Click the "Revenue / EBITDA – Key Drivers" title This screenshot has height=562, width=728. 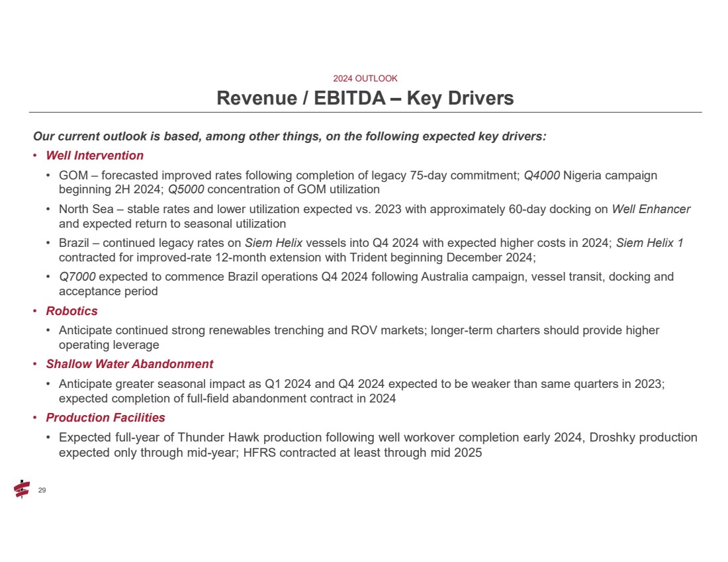tap(365, 99)
